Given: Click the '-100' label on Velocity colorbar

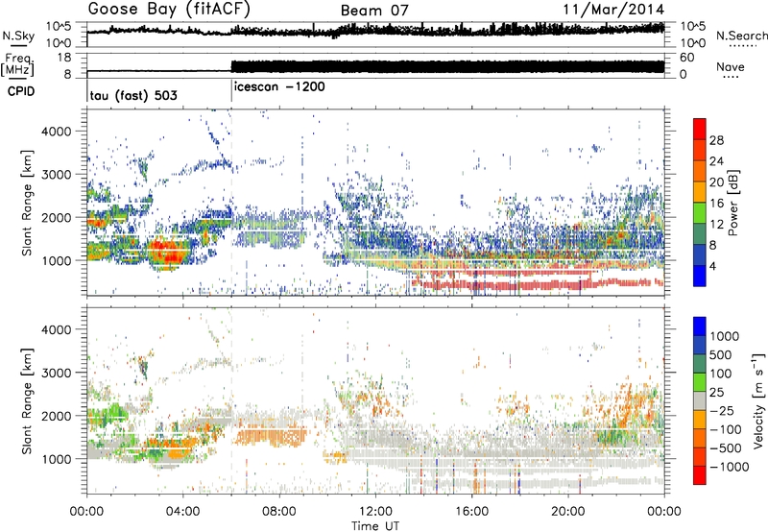Looking at the screenshot, I should point(726,429).
